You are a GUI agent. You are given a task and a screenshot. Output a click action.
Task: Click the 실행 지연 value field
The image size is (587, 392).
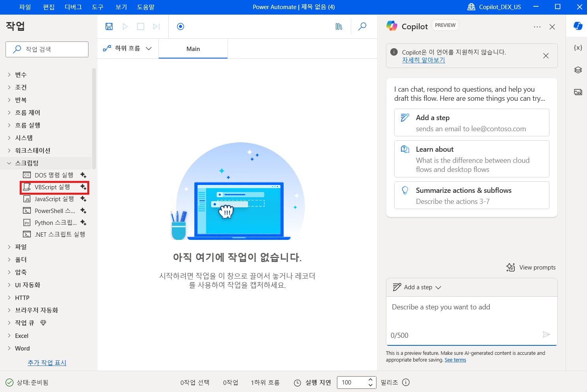351,383
